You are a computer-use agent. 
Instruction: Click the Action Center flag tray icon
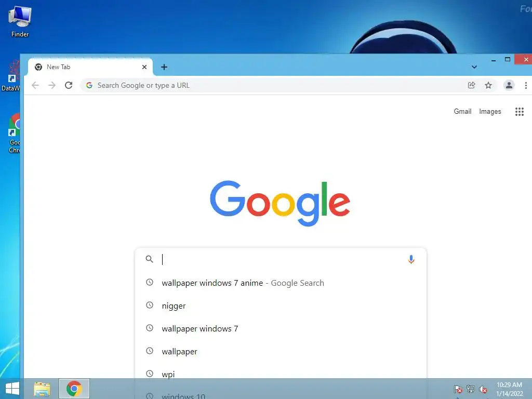(x=458, y=389)
